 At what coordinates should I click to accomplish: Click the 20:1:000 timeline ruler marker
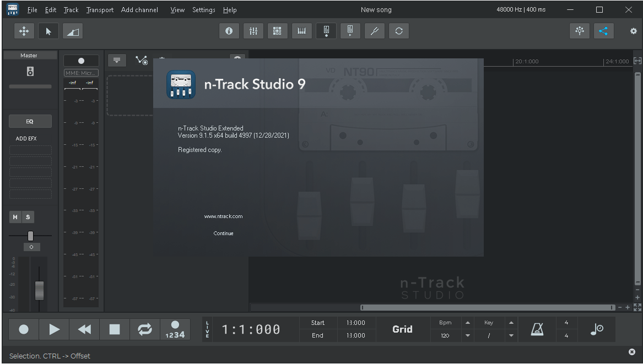pos(527,62)
